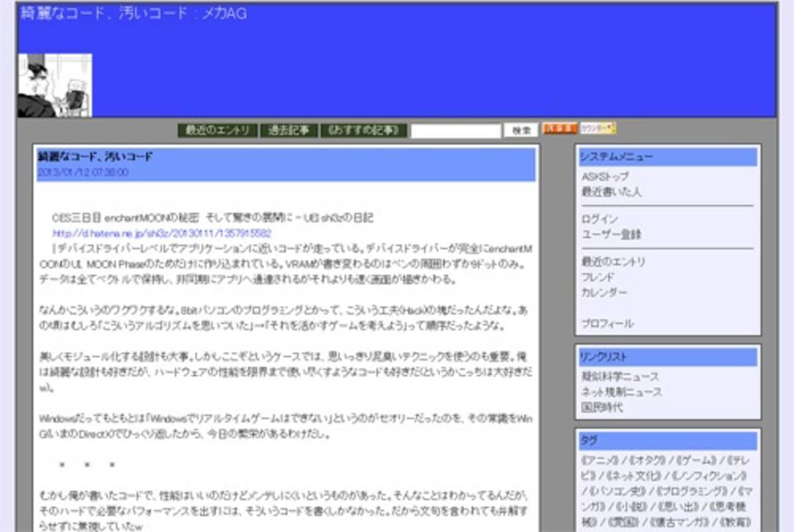Click the yellow カウンター counter badge
This screenshot has height=532, width=794.
click(x=598, y=128)
